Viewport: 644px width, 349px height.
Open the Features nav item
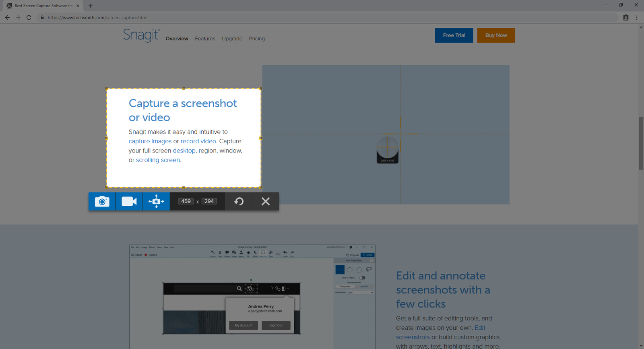[205, 39]
